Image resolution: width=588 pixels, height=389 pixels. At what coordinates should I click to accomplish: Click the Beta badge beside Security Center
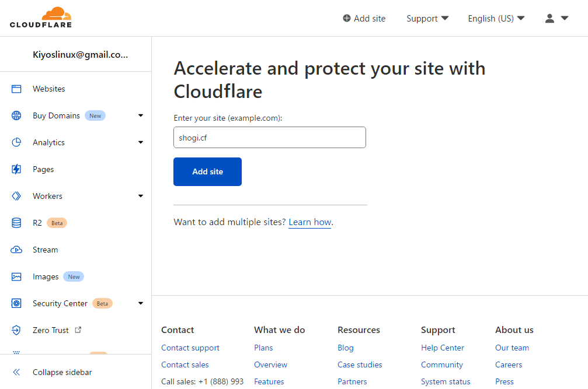(102, 304)
